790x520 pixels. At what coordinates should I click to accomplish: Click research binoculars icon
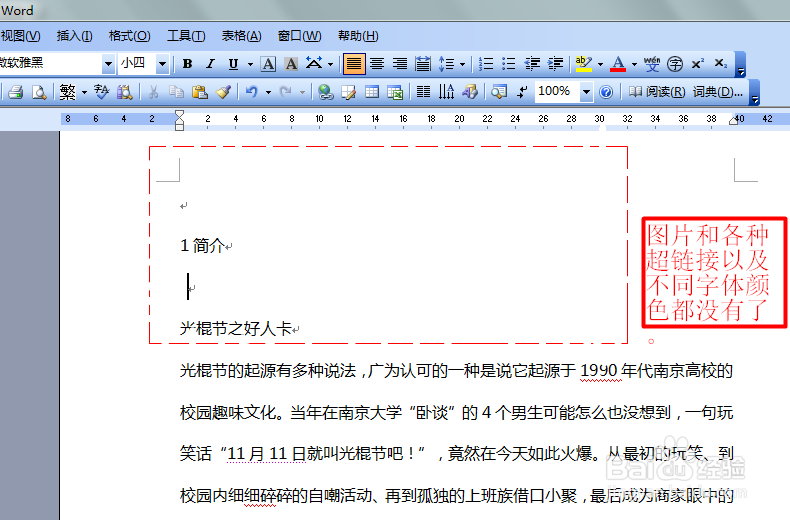(124, 92)
